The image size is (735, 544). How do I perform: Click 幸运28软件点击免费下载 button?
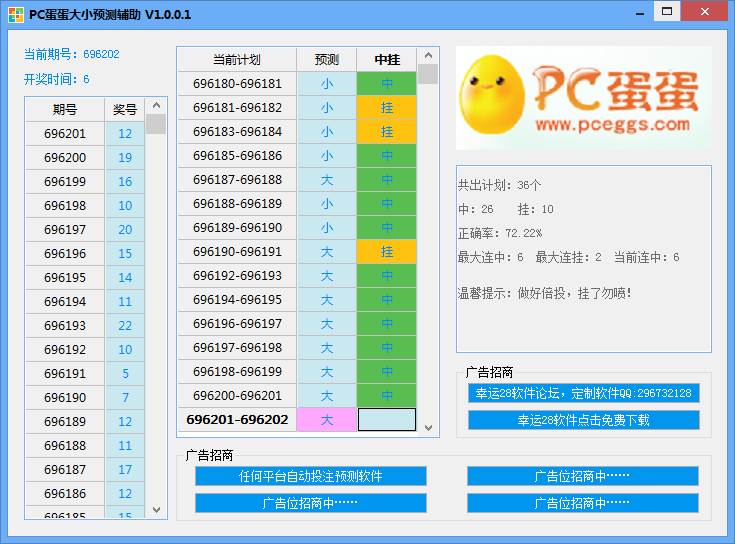[x=584, y=420]
